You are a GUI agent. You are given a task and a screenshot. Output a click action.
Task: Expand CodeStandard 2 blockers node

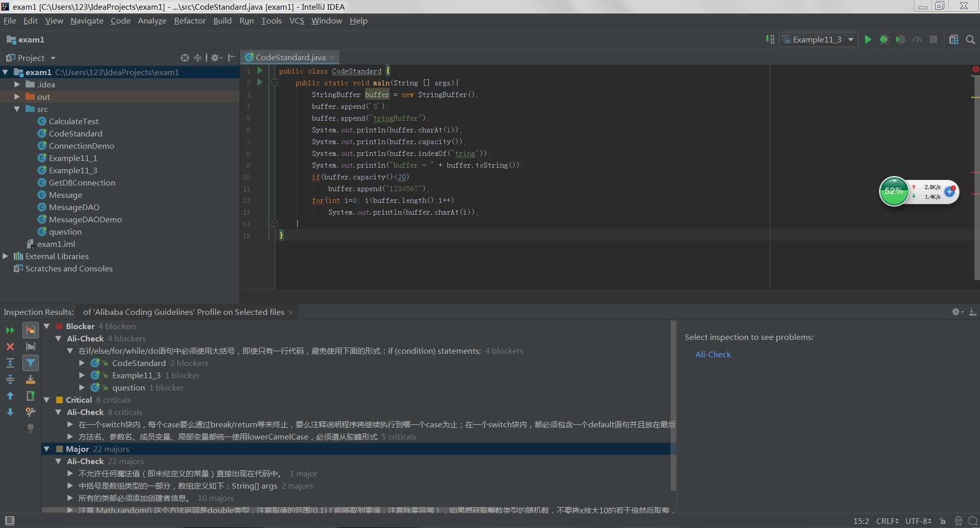click(x=82, y=363)
